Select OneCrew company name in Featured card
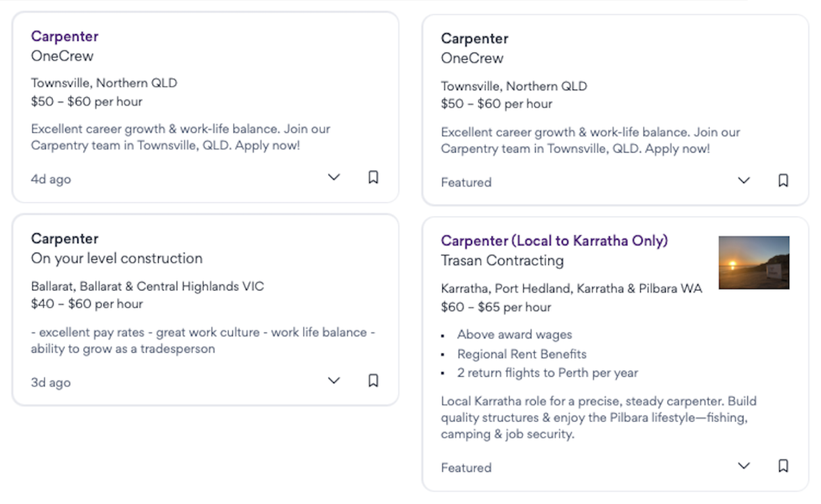This screenshot has height=504, width=821. (472, 58)
